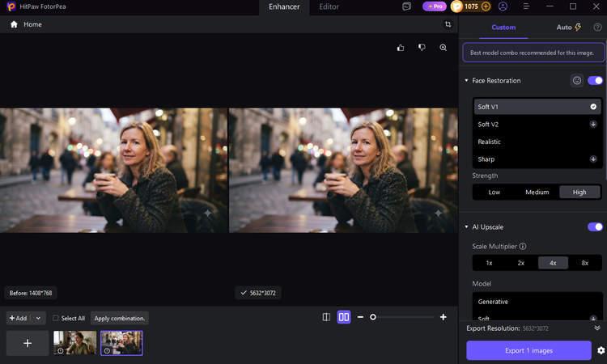The image size is (607, 364).
Task: Open the Auto settings tab
Action: point(569,27)
